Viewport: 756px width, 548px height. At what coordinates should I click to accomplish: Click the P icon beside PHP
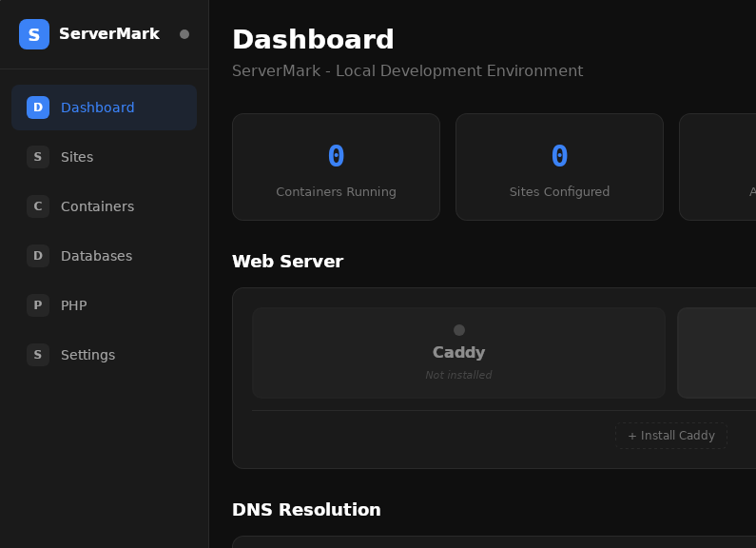(38, 304)
